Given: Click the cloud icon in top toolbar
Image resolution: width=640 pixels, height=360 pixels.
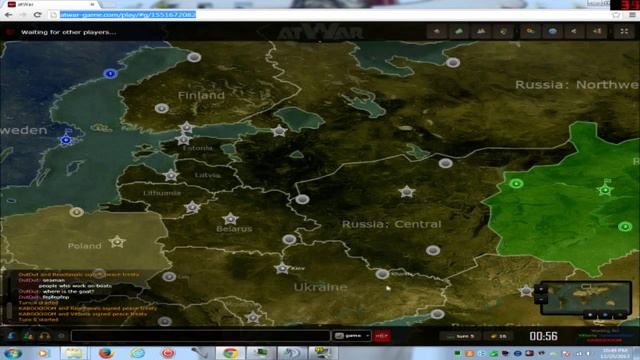Looking at the screenshot, I should pyautogui.click(x=459, y=31).
